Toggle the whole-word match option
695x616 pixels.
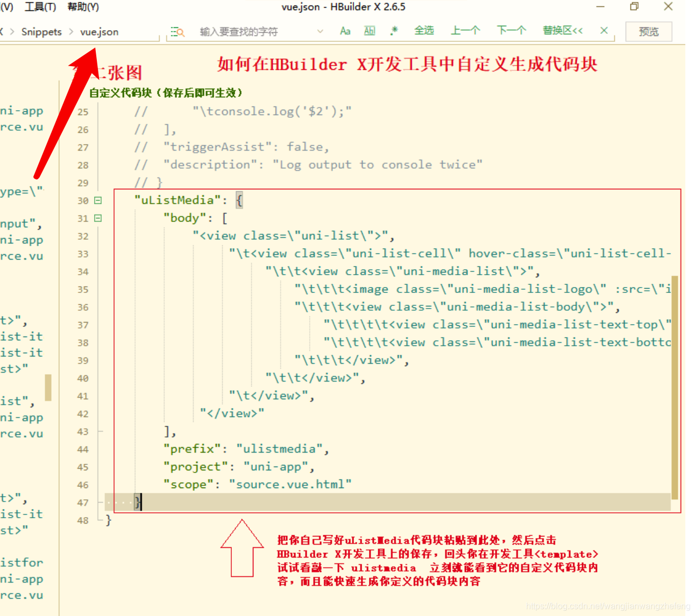click(370, 31)
